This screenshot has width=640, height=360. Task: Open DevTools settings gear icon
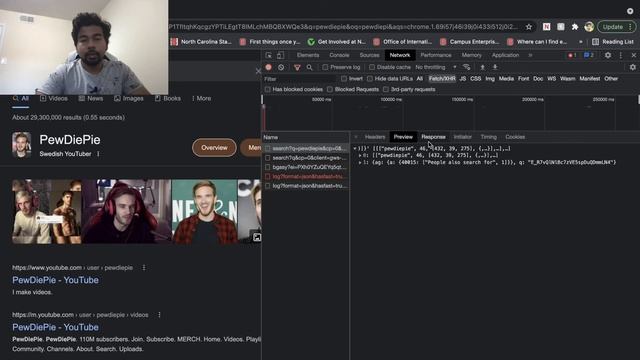[x=608, y=55]
